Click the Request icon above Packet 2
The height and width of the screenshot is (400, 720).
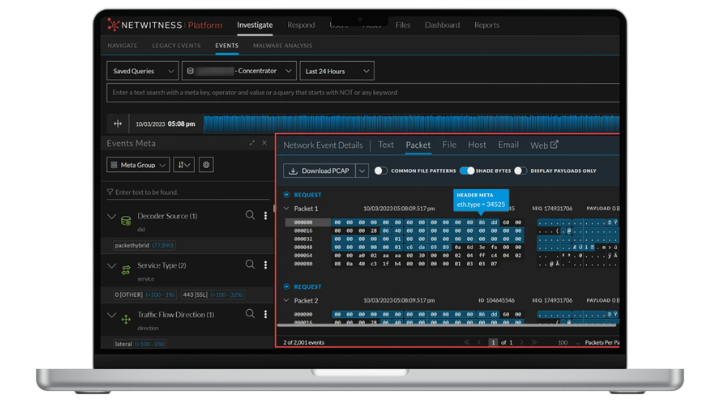click(287, 287)
